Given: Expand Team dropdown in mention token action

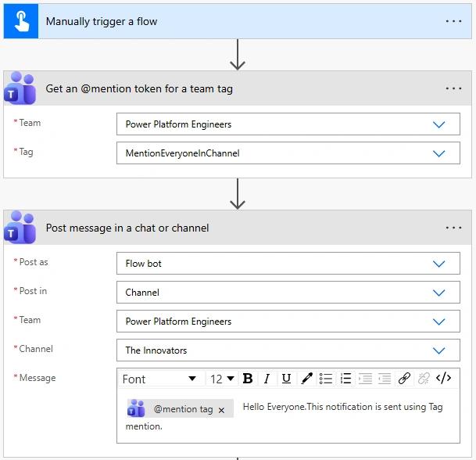Looking at the screenshot, I should (x=438, y=124).
